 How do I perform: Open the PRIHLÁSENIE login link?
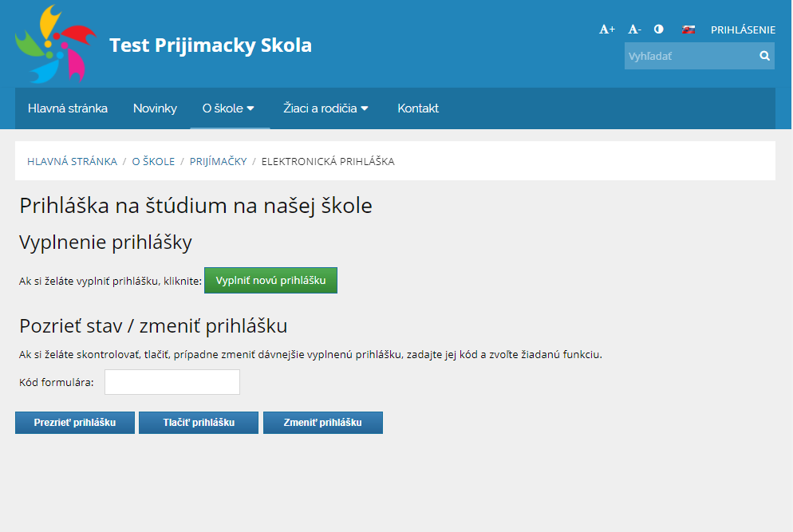743,30
